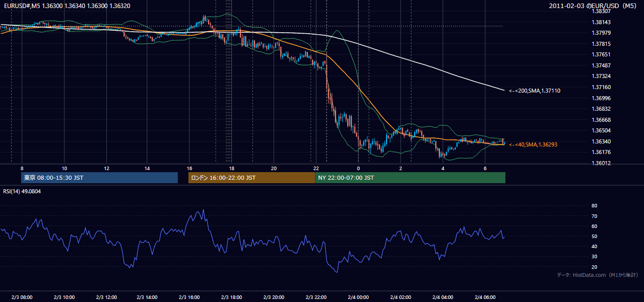Image resolution: width=644 pixels, height=302 pixels.
Task: Select the ロンドン 16:00-22:00 JST session bar
Action: click(251, 178)
